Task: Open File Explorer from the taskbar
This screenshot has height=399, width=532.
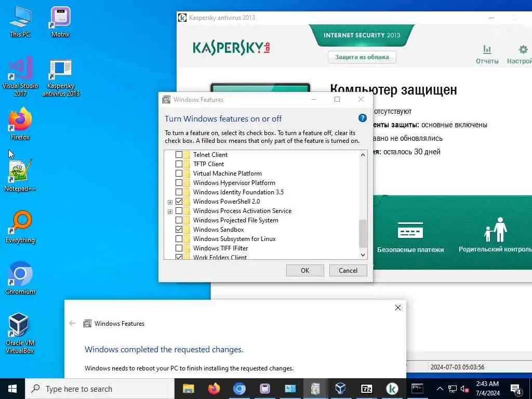Action: (188, 389)
